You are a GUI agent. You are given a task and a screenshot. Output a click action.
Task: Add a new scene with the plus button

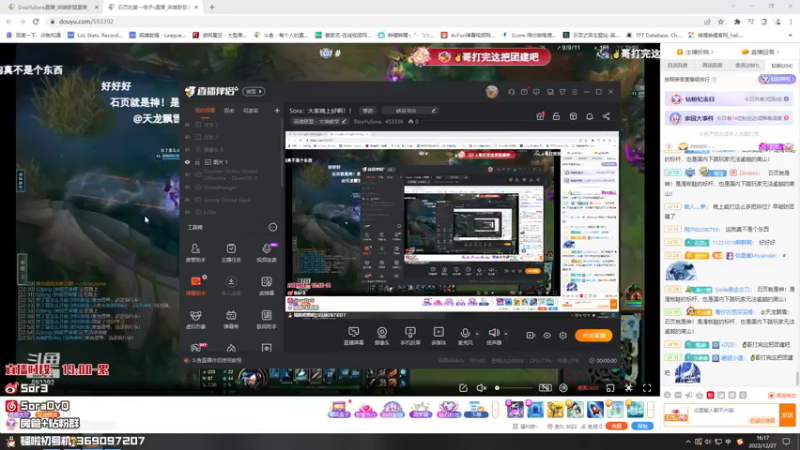coord(277,110)
